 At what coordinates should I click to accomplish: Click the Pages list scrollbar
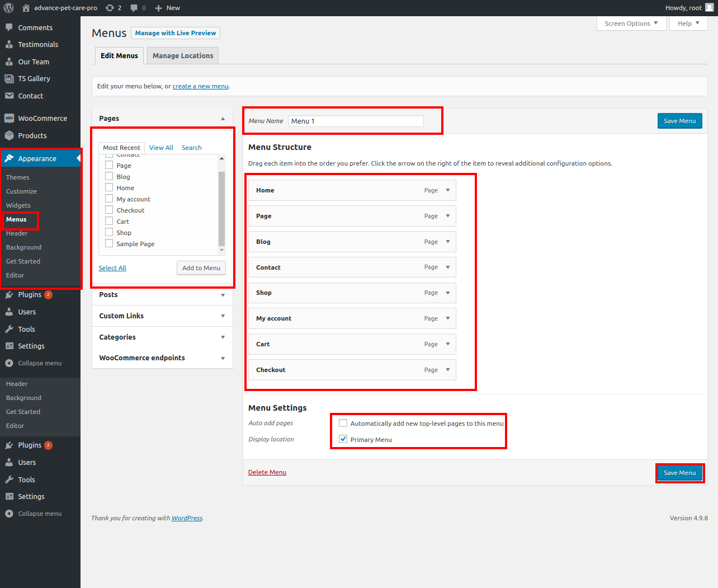pos(221,207)
